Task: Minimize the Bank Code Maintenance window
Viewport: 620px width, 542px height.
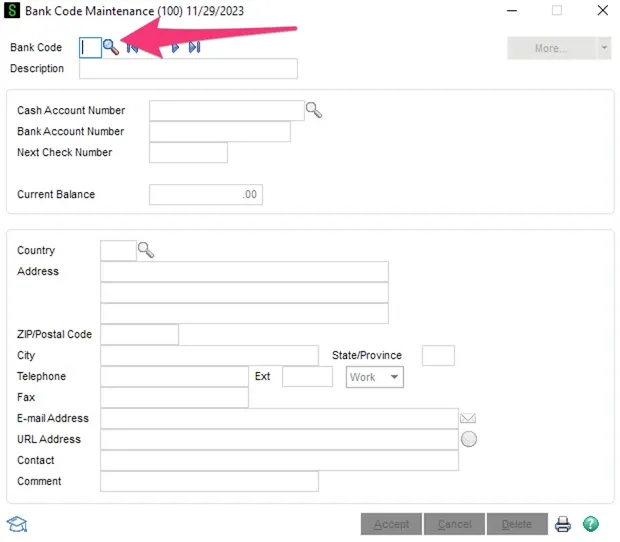Action: (x=512, y=11)
